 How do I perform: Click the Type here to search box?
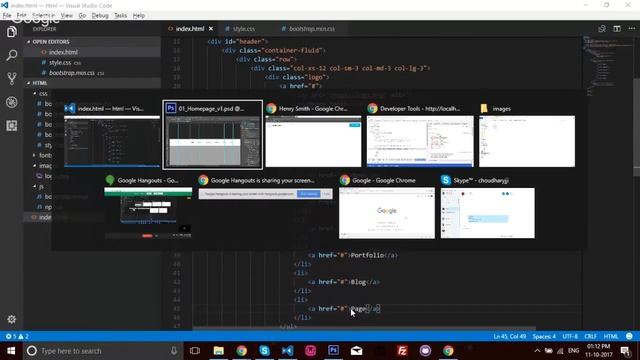tap(103, 351)
